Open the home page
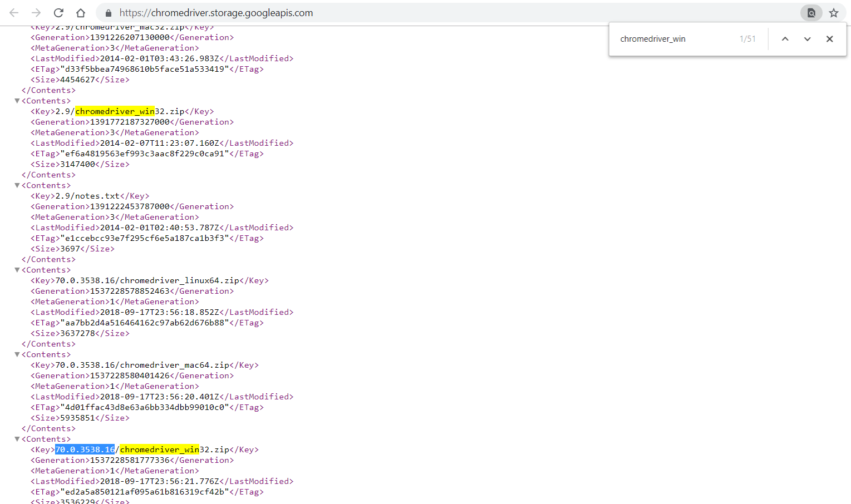Viewport: 851px width, 504px height. 81,12
